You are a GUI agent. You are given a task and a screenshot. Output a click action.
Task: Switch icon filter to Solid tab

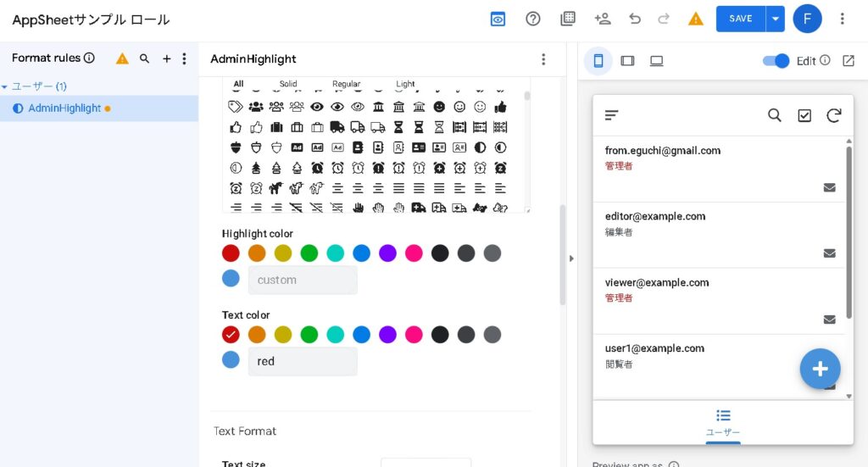tap(288, 84)
